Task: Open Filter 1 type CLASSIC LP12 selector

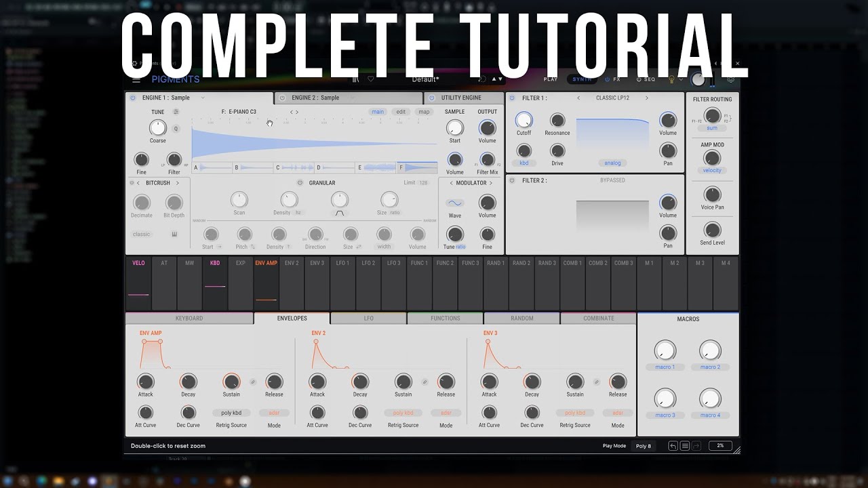Action: pyautogui.click(x=612, y=98)
